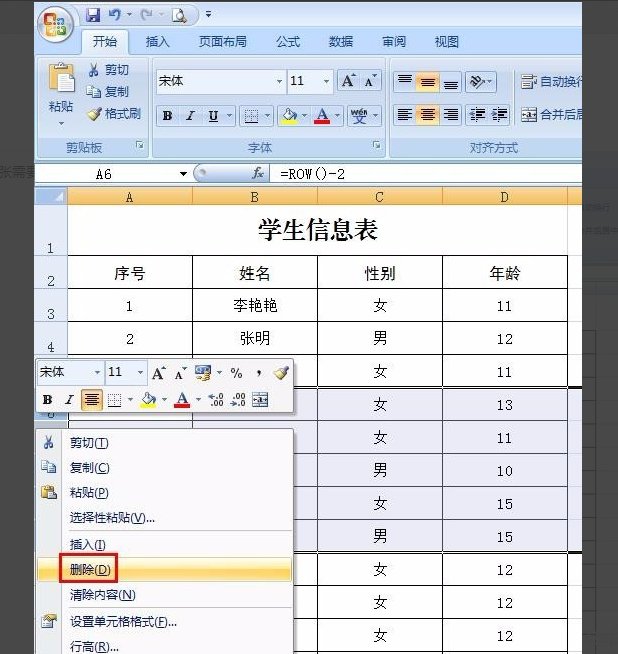Undo the last action
The width and height of the screenshot is (618, 654).
(115, 15)
